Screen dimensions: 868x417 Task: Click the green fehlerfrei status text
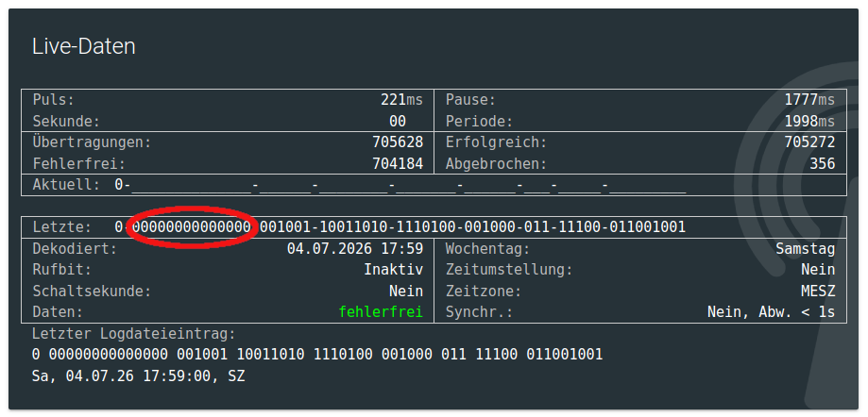[x=381, y=312]
